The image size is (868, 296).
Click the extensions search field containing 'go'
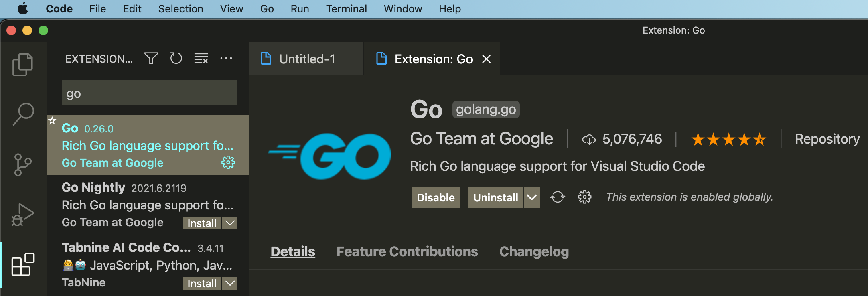(149, 93)
